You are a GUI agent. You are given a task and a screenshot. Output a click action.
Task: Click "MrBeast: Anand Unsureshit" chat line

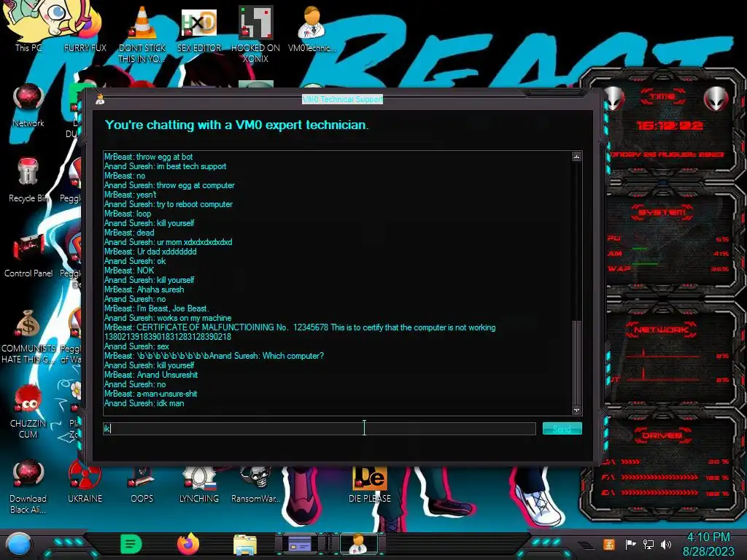(151, 375)
